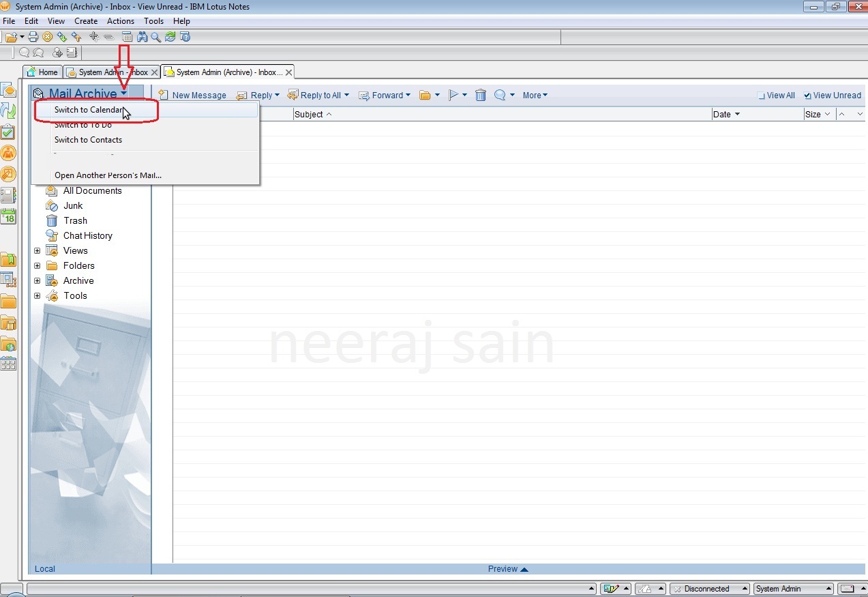Enable the View All checkbox
Viewport: 868px width, 597px height.
point(762,96)
